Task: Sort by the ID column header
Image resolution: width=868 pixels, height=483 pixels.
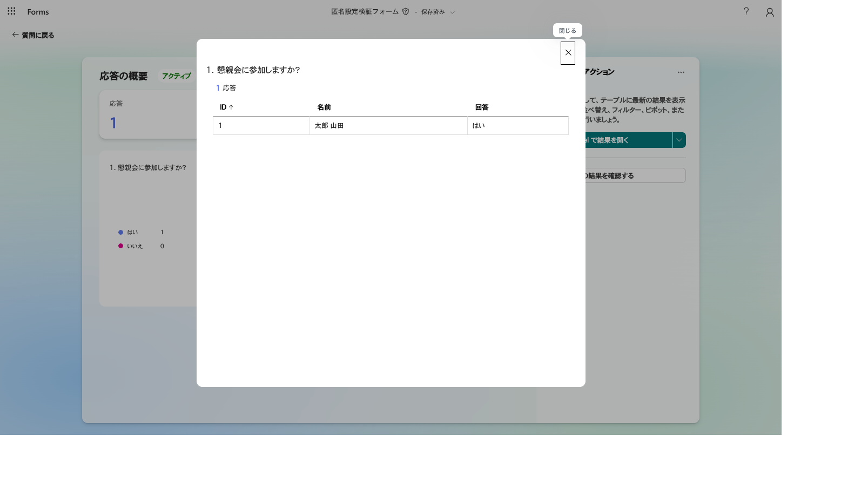Action: 226,107
